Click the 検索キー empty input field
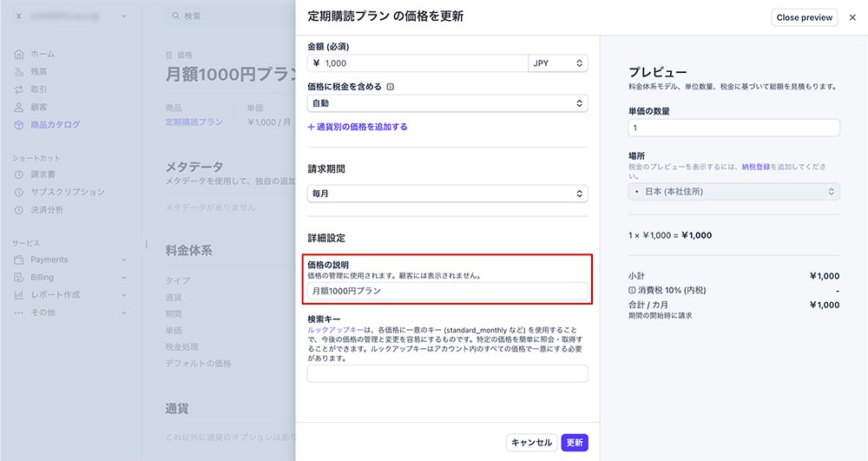The image size is (868, 461). (x=447, y=374)
